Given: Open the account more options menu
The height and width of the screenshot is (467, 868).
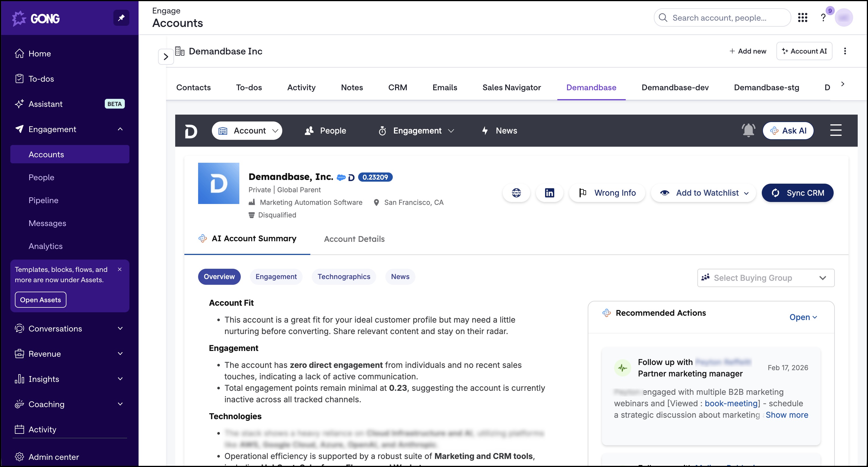Looking at the screenshot, I should click(845, 51).
